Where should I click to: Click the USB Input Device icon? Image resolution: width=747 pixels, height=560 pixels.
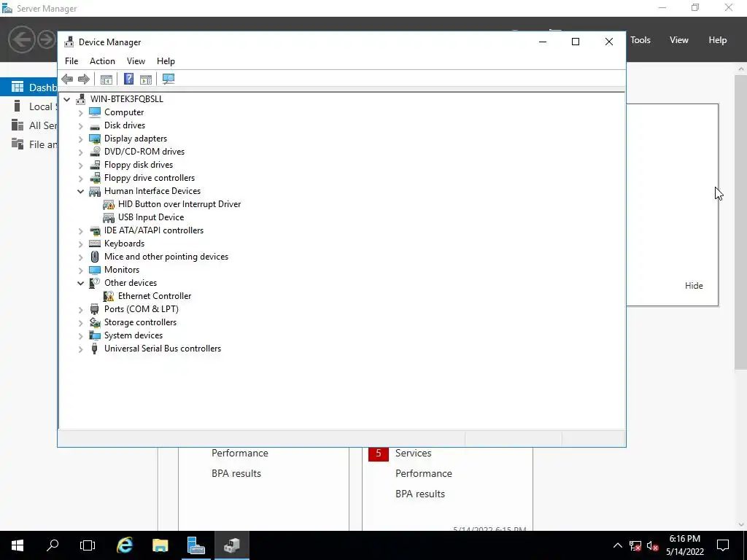(x=109, y=217)
